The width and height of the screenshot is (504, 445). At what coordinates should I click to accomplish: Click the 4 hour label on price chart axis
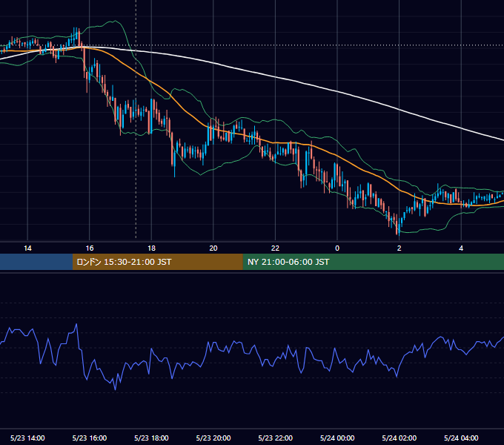click(461, 248)
